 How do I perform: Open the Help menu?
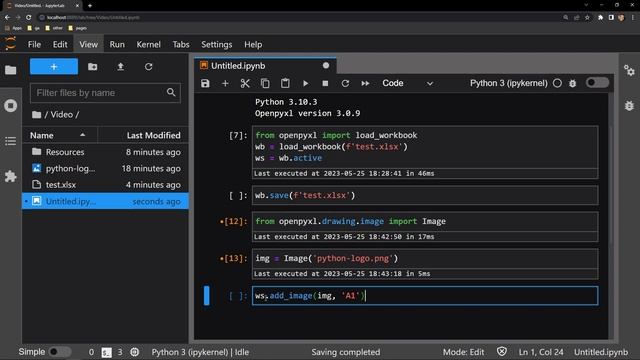(253, 44)
